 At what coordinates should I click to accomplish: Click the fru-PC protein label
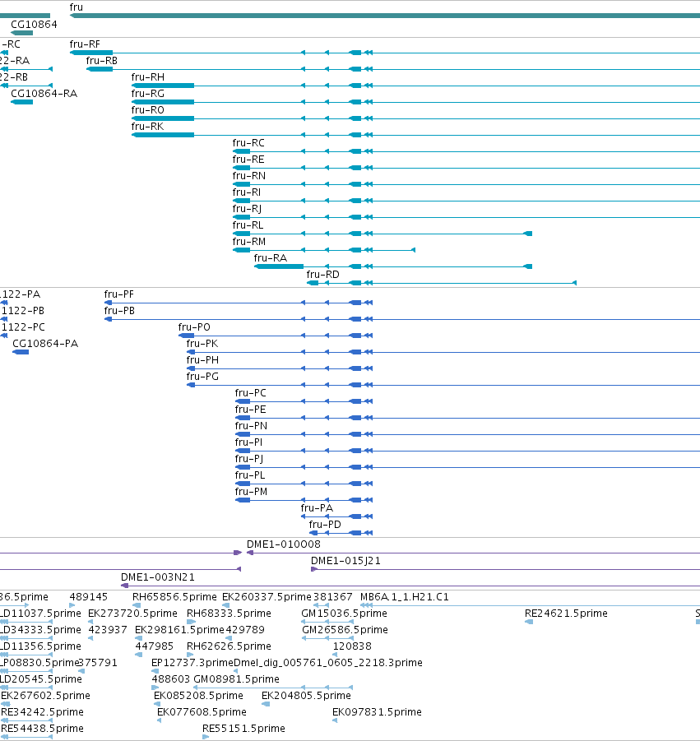251,393
